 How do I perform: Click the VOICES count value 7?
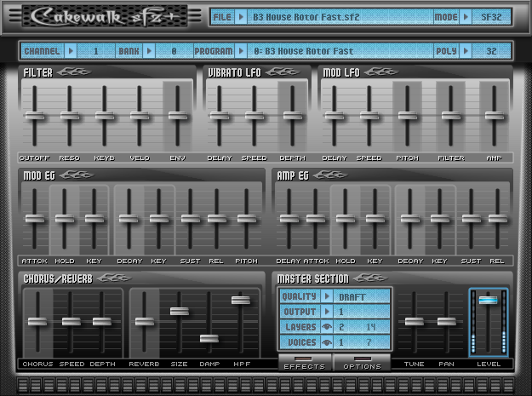point(369,342)
